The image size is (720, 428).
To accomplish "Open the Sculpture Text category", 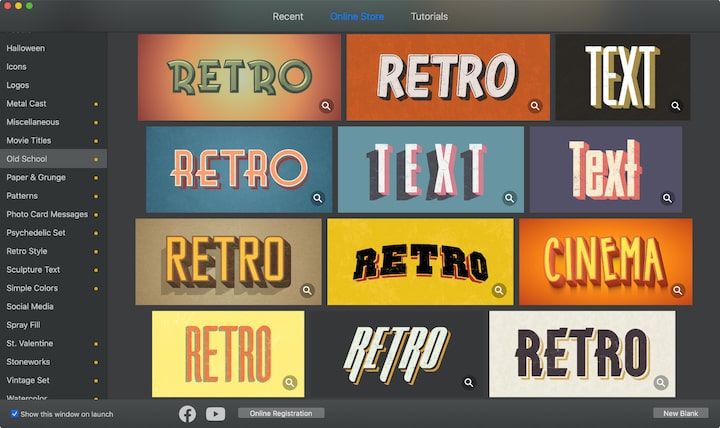I will click(x=53, y=270).
